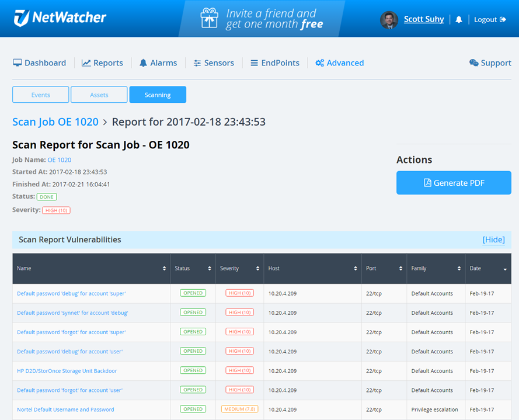
Task: Click the NetWatcher logo
Action: tap(60, 18)
